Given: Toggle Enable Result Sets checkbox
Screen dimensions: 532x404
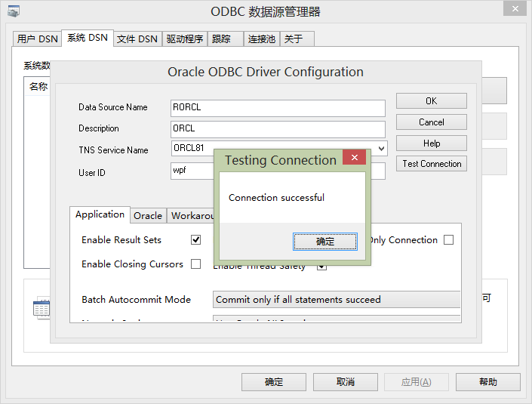Looking at the screenshot, I should pyautogui.click(x=195, y=239).
